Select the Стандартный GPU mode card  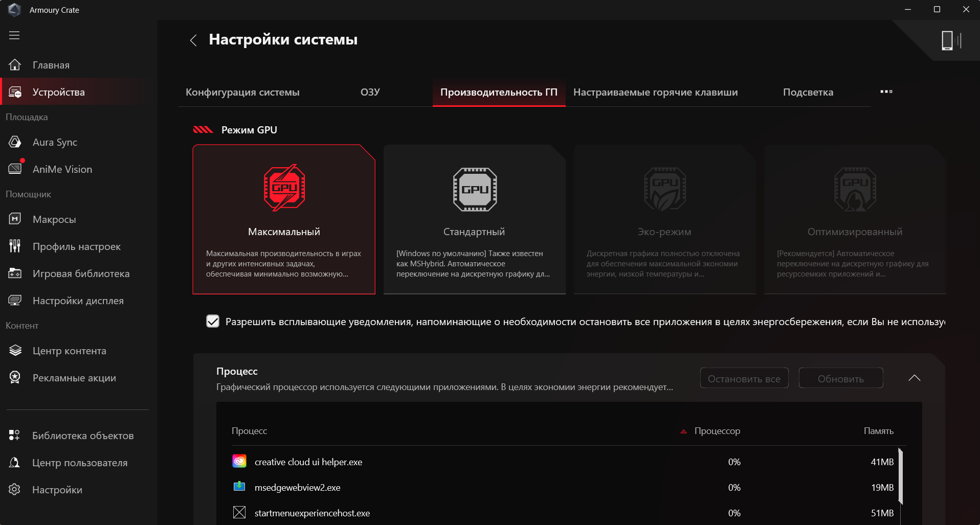pyautogui.click(x=474, y=219)
